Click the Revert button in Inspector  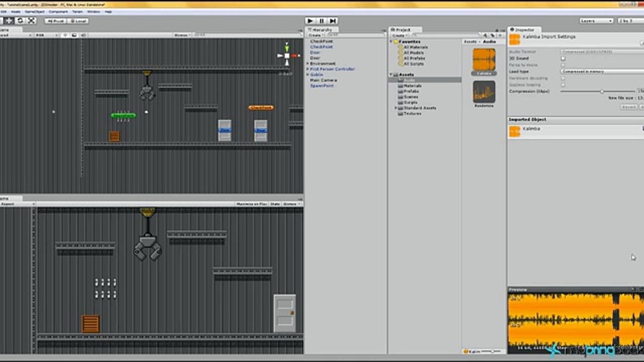click(628, 107)
